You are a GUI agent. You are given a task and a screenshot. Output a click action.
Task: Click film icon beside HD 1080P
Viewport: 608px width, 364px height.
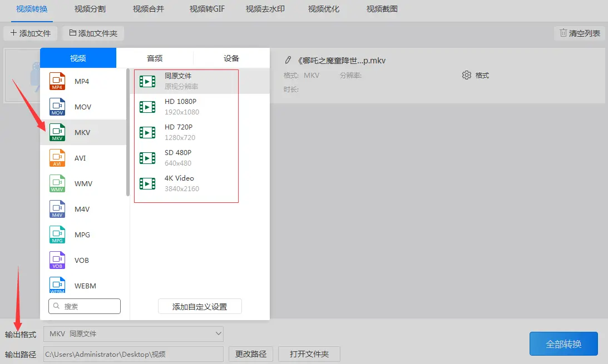147,107
